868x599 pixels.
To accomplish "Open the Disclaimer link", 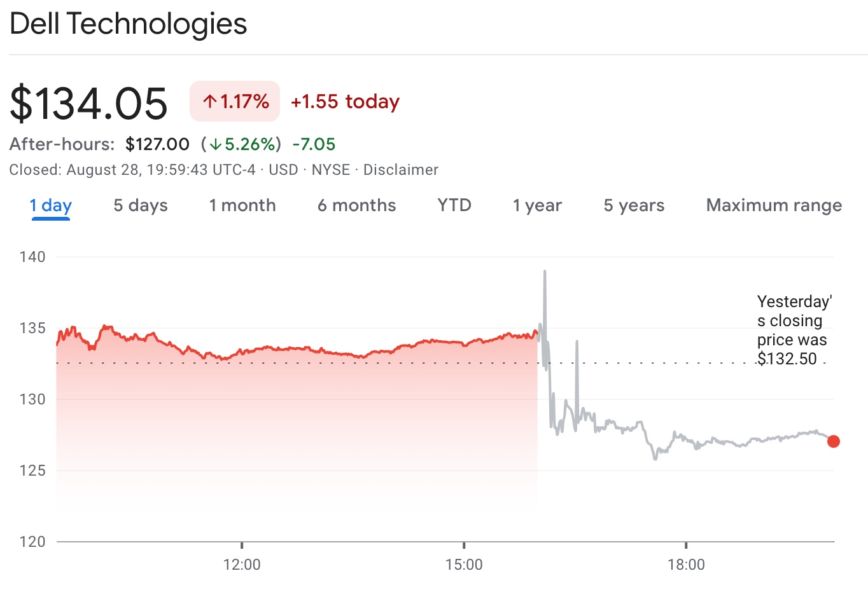I will 401,170.
